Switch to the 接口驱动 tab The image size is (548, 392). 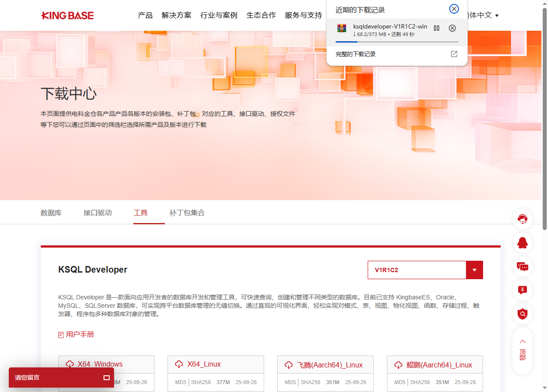click(x=97, y=213)
